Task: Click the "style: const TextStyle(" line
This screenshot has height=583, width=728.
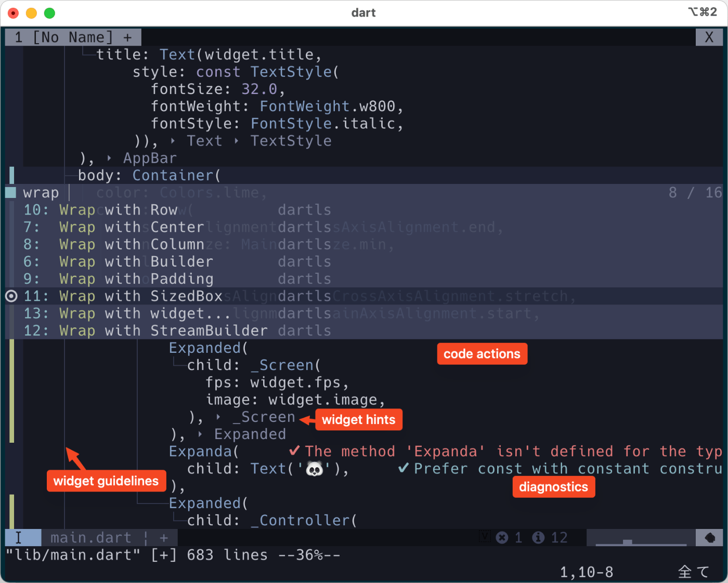Action: click(236, 72)
